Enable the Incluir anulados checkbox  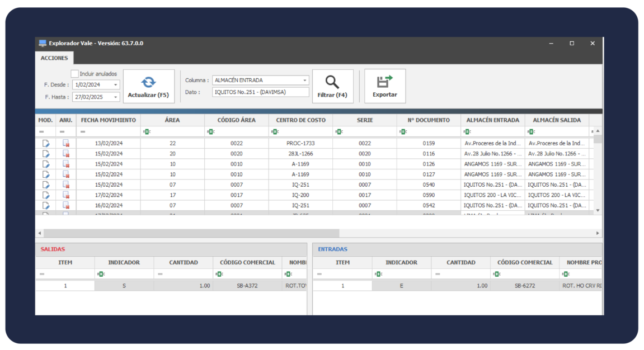[75, 74]
